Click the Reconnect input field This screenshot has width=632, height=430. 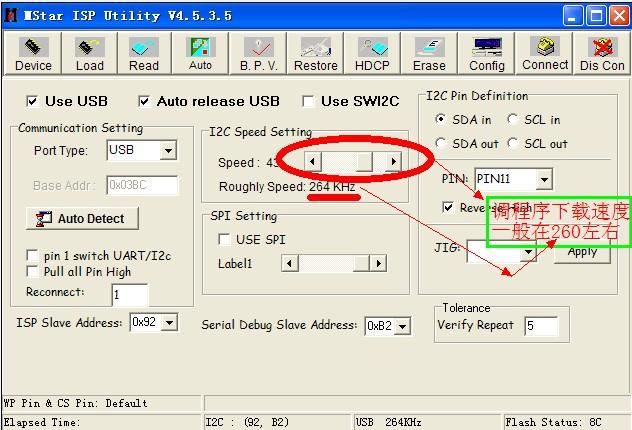130,295
